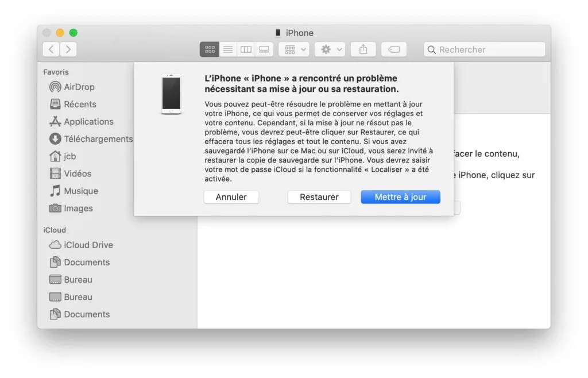This screenshot has width=588, height=378.
Task: Click inside the Rechercher search field
Action: (484, 49)
